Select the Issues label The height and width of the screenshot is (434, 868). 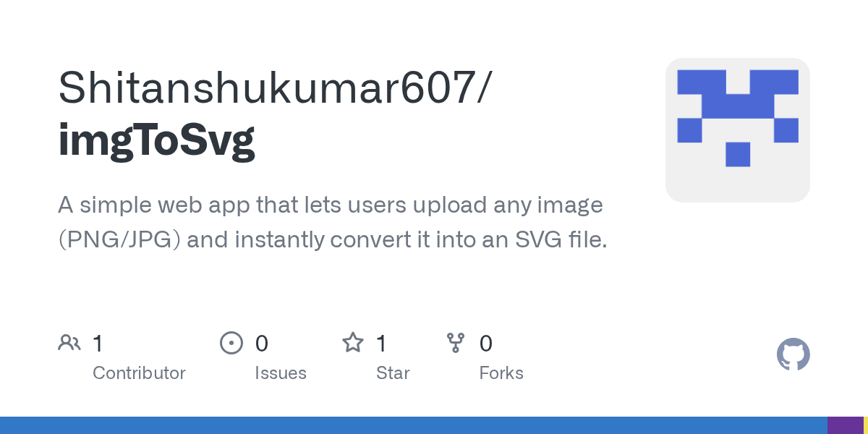tap(281, 373)
